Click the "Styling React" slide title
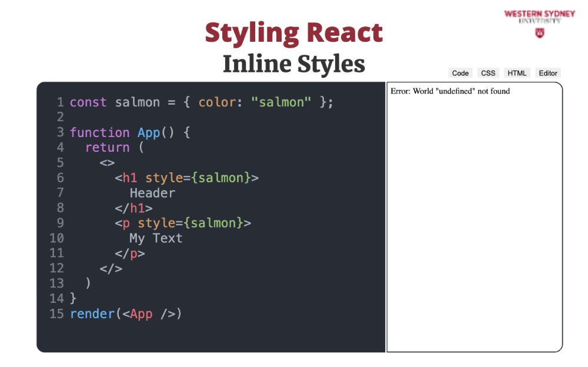 293,32
